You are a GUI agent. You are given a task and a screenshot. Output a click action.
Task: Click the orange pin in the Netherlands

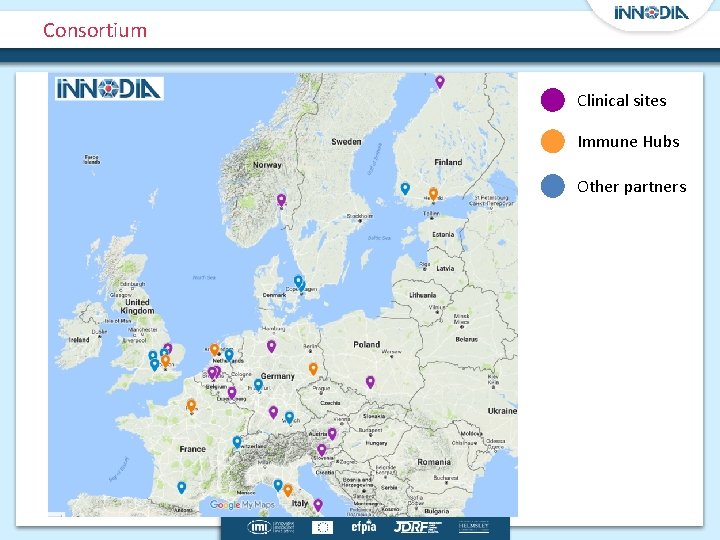[x=214, y=349]
